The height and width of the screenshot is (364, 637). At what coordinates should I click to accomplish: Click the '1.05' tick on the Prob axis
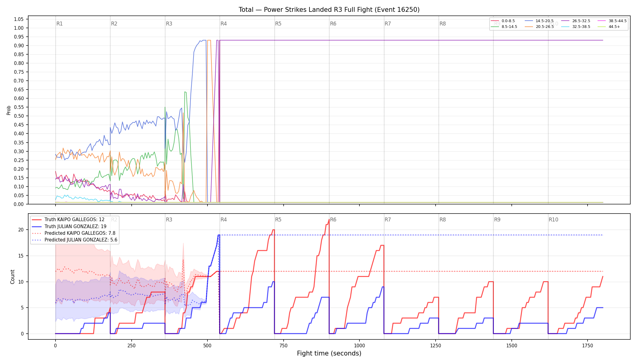point(19,19)
